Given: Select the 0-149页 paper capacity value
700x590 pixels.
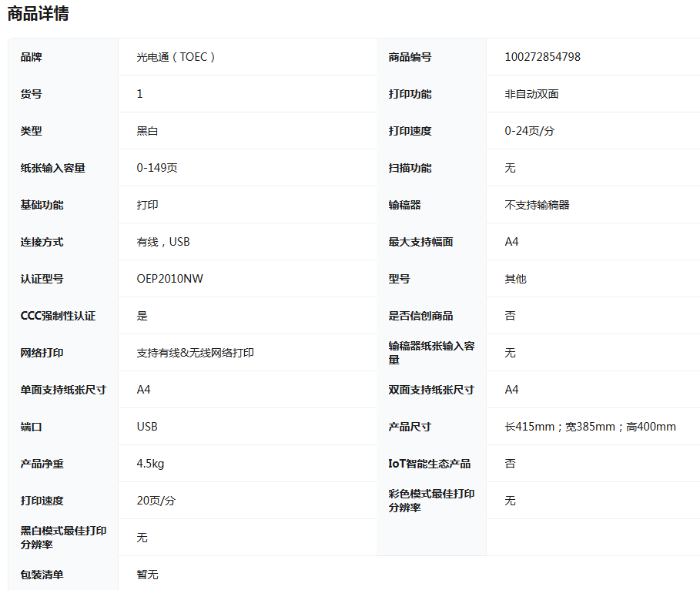Looking at the screenshot, I should [x=157, y=168].
